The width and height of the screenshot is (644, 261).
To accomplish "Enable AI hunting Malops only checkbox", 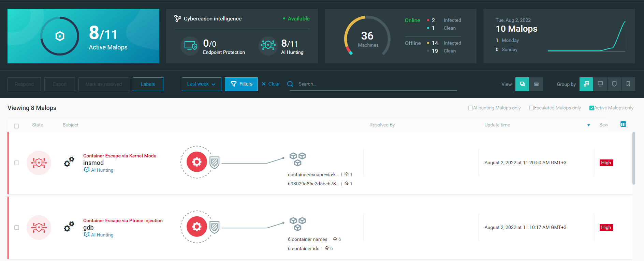I will [471, 108].
